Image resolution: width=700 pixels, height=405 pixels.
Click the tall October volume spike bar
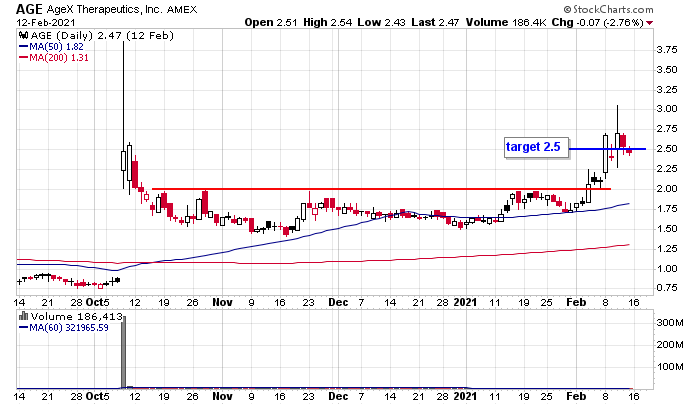pos(124,352)
